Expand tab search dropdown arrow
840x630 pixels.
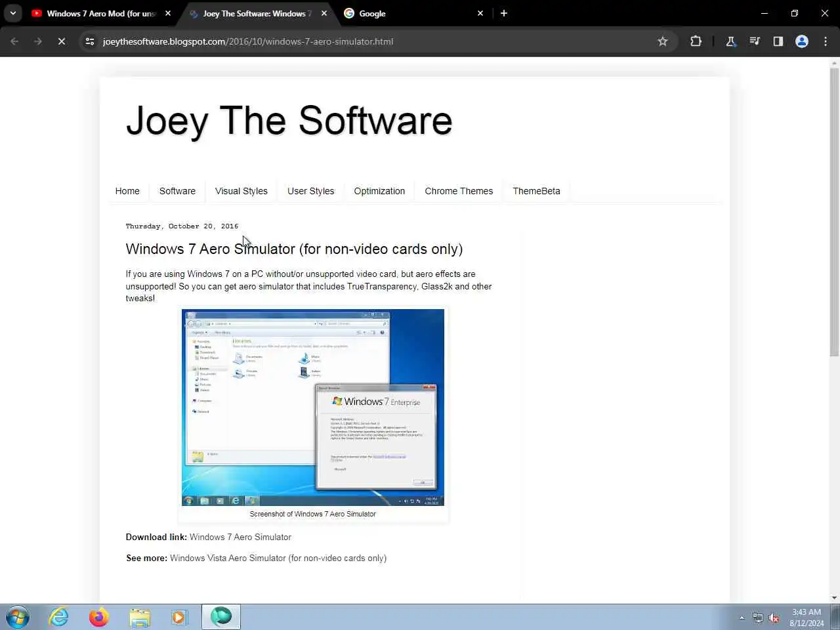coord(13,13)
